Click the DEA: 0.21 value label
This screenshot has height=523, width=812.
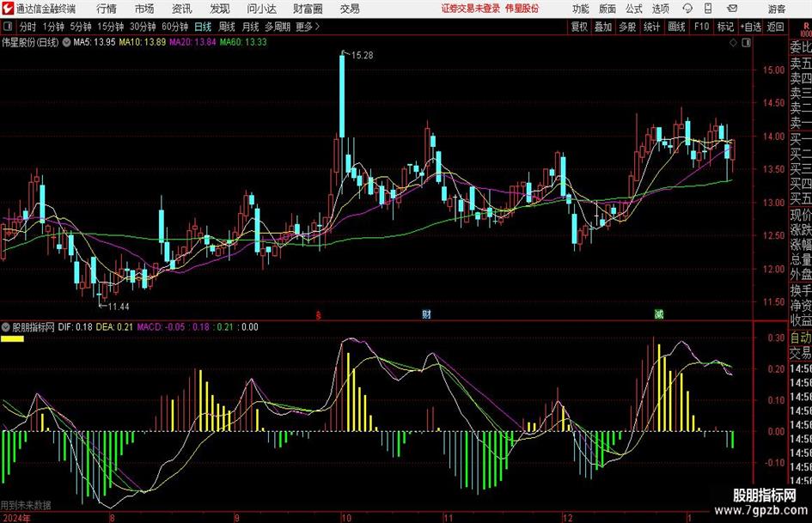(114, 327)
